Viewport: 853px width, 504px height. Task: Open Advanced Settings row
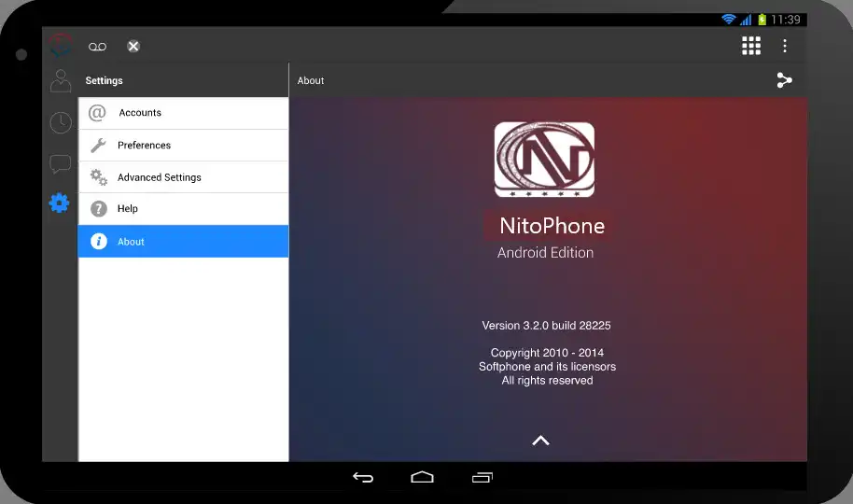pos(183,177)
